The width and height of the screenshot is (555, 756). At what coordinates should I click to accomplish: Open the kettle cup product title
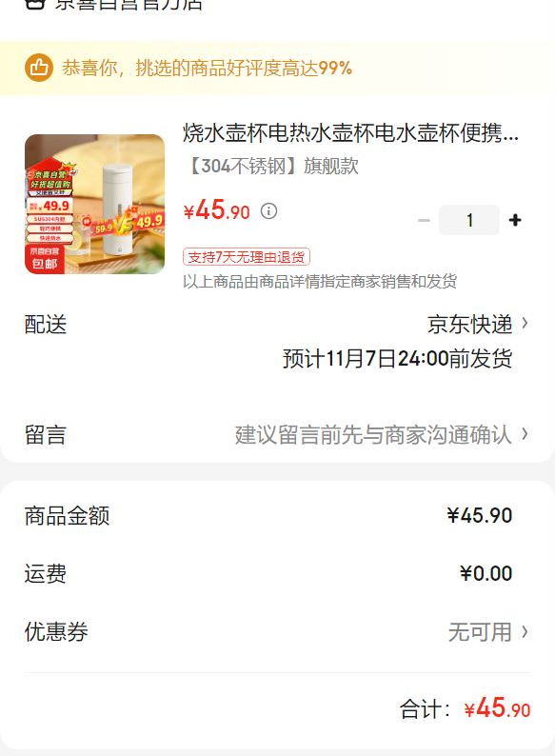pos(350,133)
